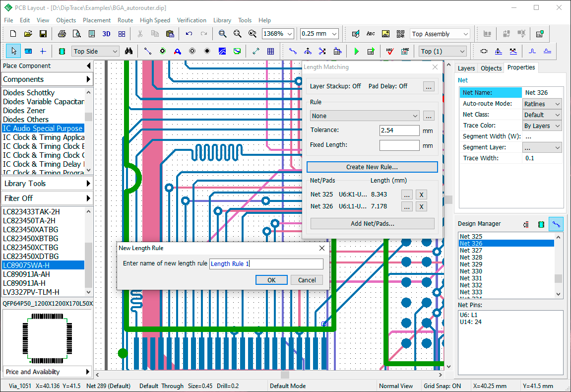The height and width of the screenshot is (392, 571).
Task: Select the copper pour tool
Action: click(222, 52)
